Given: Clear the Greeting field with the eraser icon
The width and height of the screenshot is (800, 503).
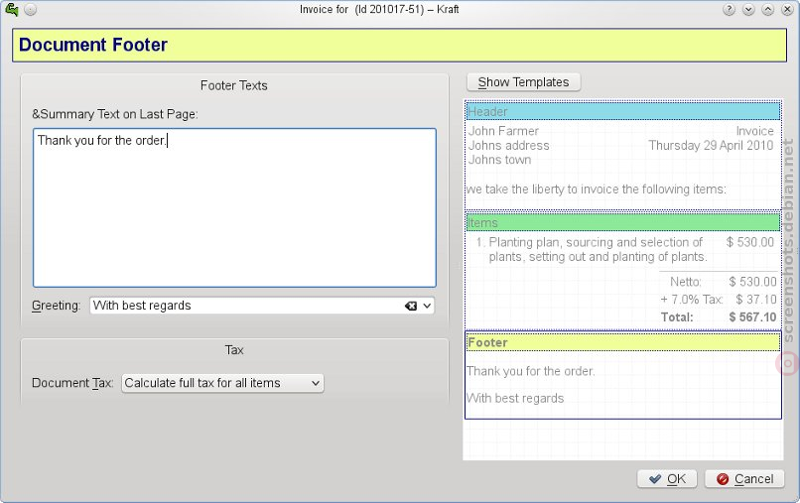Looking at the screenshot, I should pos(411,306).
